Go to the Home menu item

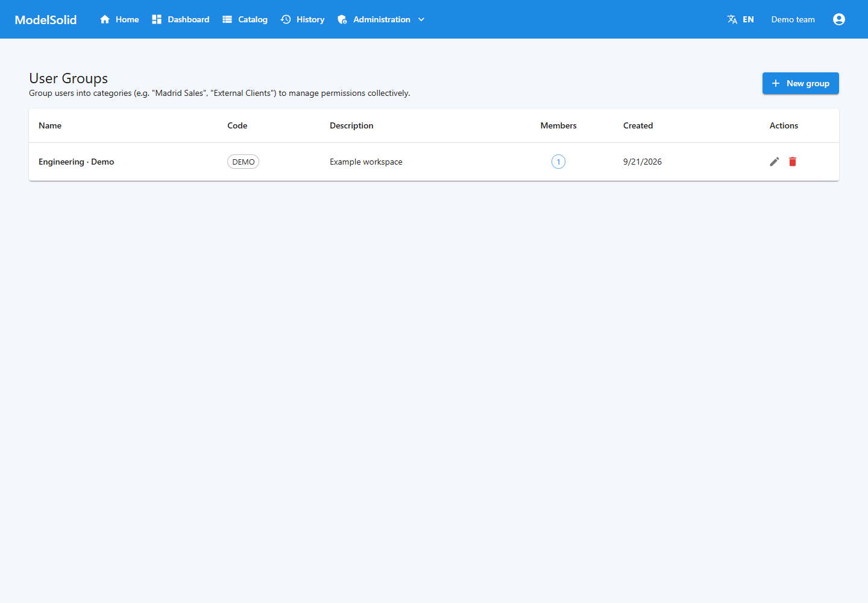(119, 19)
